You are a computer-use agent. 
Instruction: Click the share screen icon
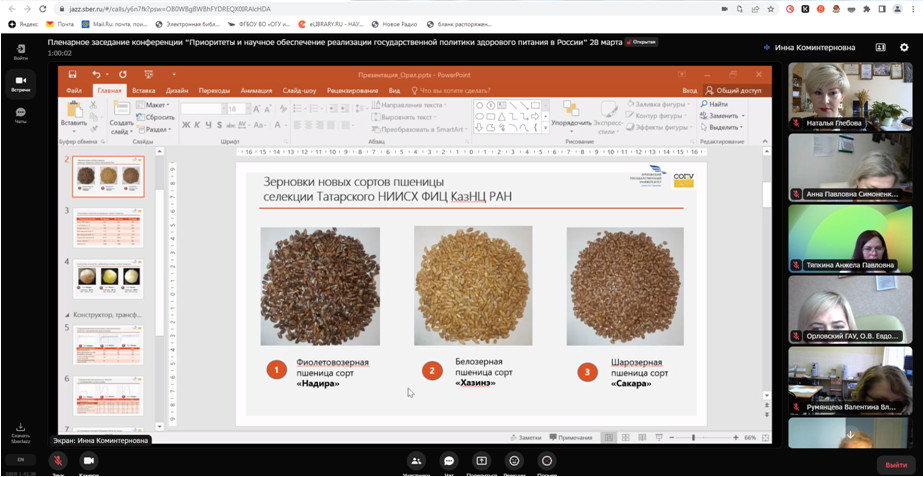[x=481, y=461]
